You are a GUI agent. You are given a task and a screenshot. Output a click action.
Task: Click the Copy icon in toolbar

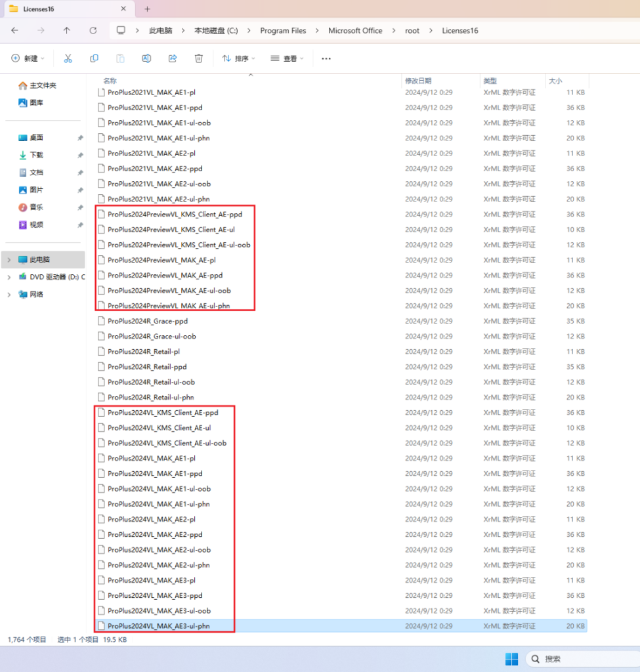94,58
